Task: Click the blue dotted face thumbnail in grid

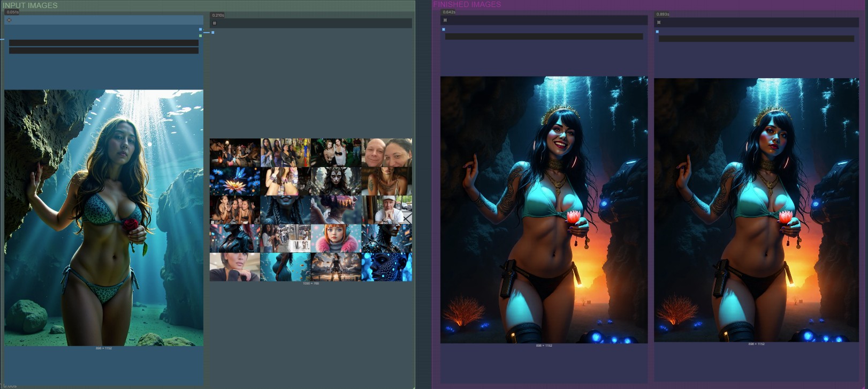Action: pos(386,267)
